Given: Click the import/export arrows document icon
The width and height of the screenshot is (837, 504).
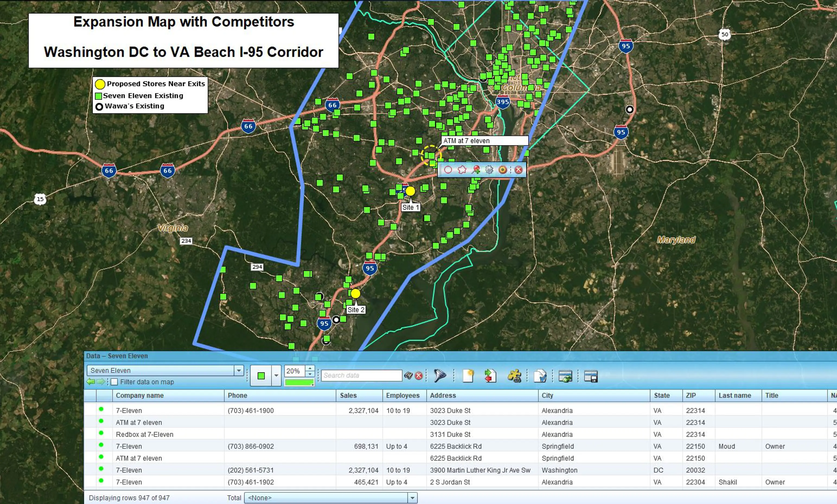Looking at the screenshot, I should pos(490,376).
